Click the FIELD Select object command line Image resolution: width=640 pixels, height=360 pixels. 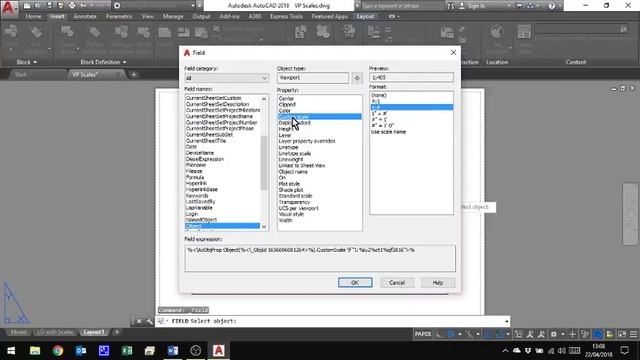(x=333, y=321)
